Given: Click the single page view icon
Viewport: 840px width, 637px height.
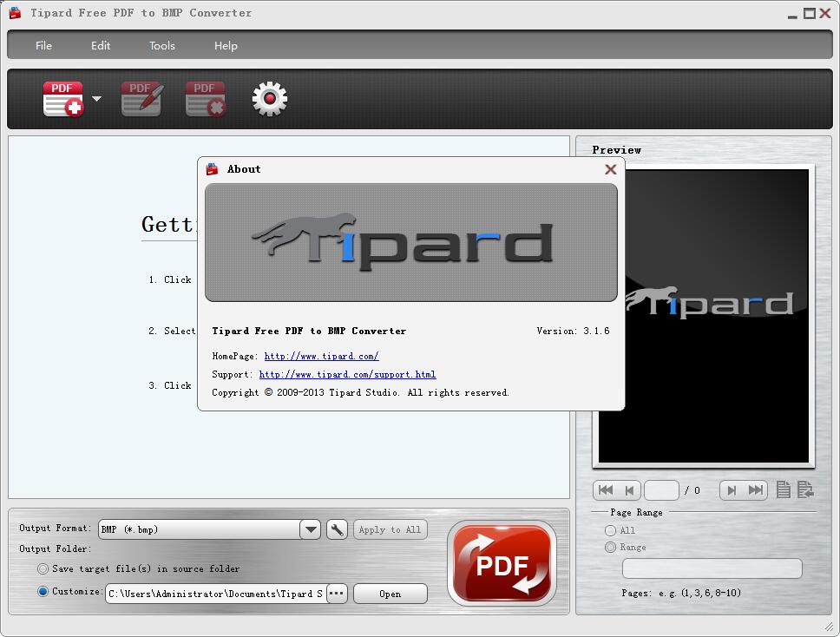Looking at the screenshot, I should pyautogui.click(x=784, y=489).
